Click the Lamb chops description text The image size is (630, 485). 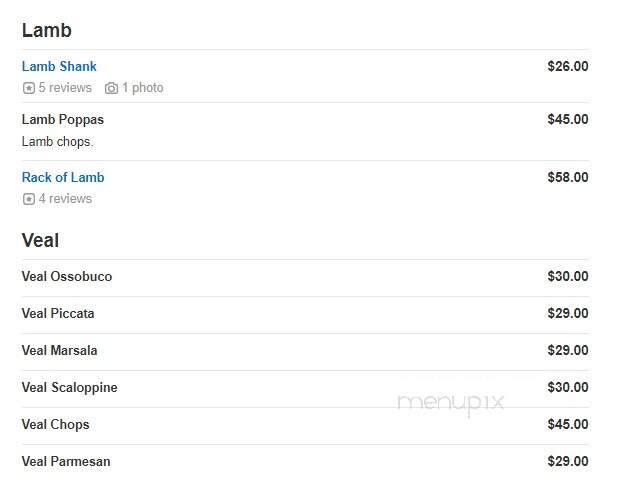click(x=57, y=142)
